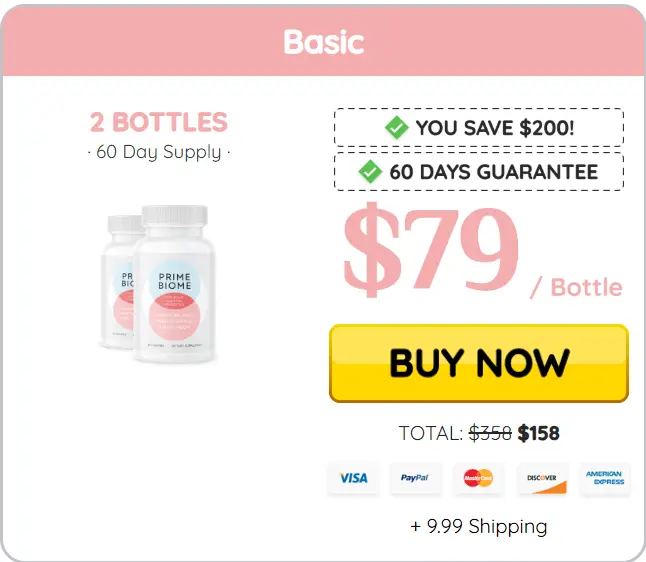The image size is (646, 562).
Task: Choose the PayPal payment icon
Action: coord(416,478)
